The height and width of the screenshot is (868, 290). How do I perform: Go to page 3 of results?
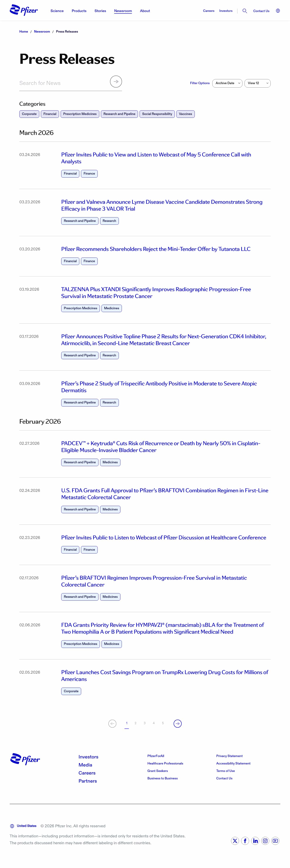(145, 723)
